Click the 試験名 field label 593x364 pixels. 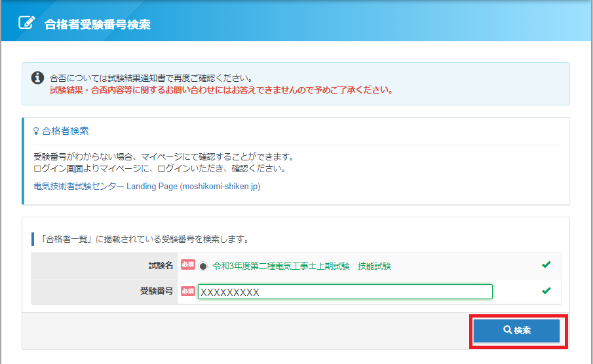pyautogui.click(x=161, y=266)
